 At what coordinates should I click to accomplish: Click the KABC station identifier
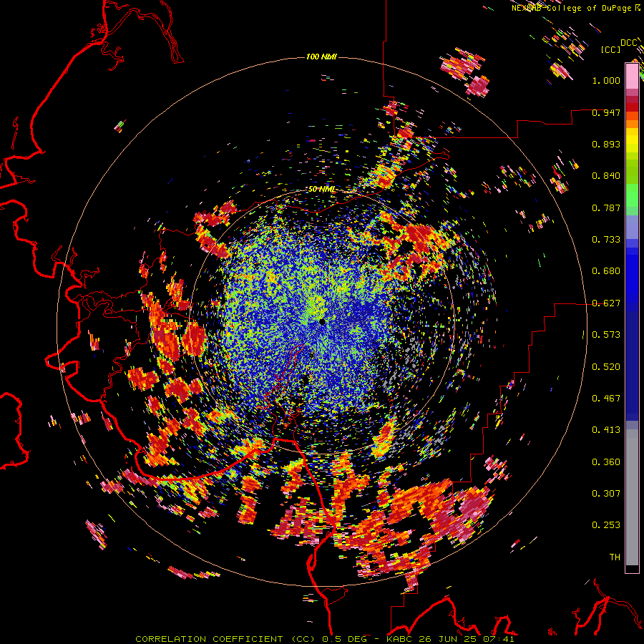[400, 639]
